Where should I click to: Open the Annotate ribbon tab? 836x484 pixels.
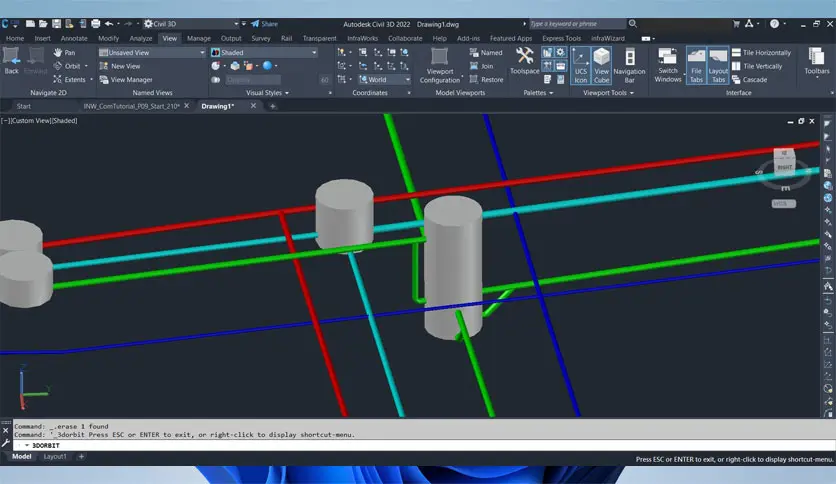tap(74, 38)
